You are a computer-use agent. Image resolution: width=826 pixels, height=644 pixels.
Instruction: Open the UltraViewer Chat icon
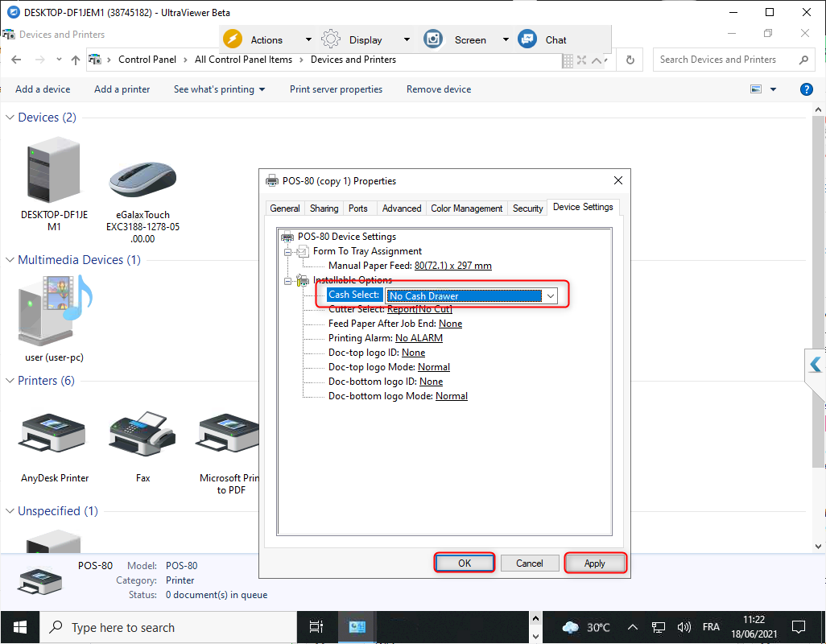point(527,39)
